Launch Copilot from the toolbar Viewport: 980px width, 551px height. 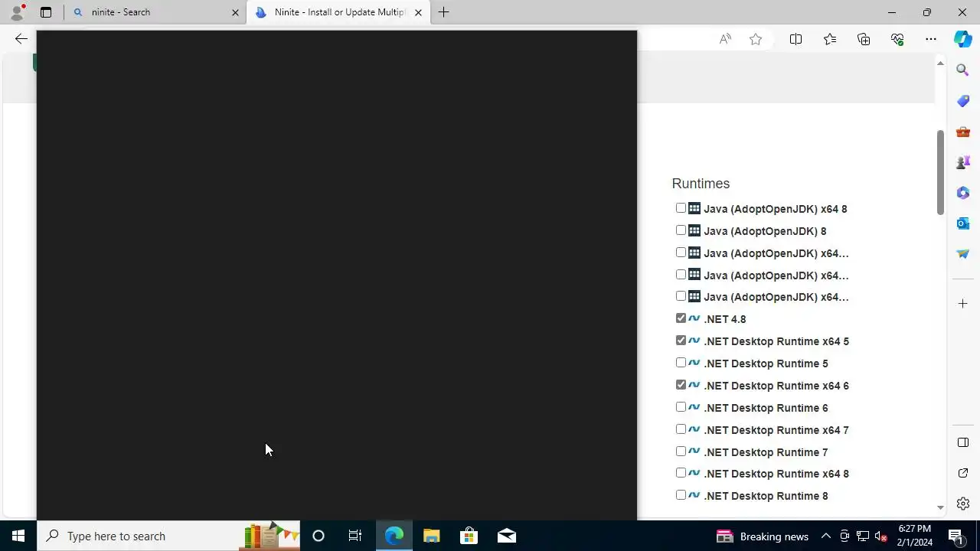963,39
